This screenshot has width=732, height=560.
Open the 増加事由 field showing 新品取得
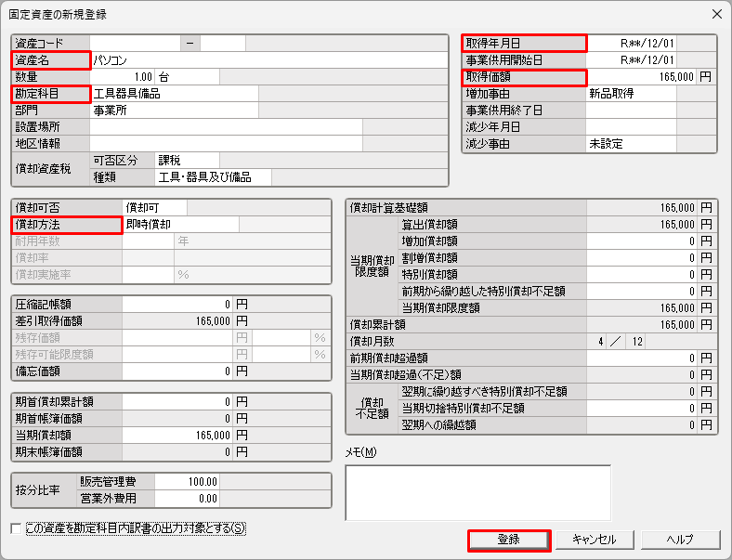click(x=632, y=93)
